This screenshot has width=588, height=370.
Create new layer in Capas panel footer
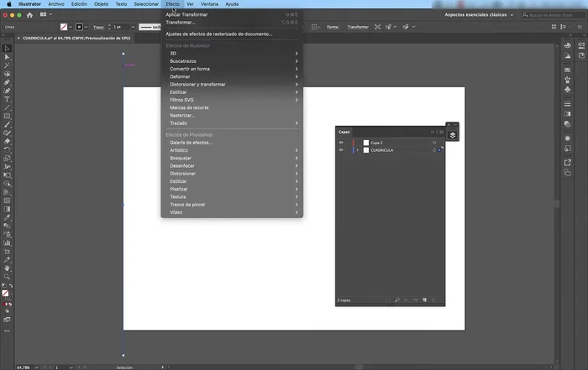pos(424,300)
